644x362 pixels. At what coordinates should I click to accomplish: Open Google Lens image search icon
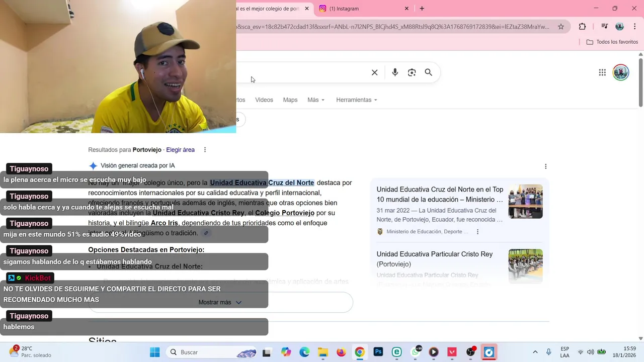click(x=412, y=72)
